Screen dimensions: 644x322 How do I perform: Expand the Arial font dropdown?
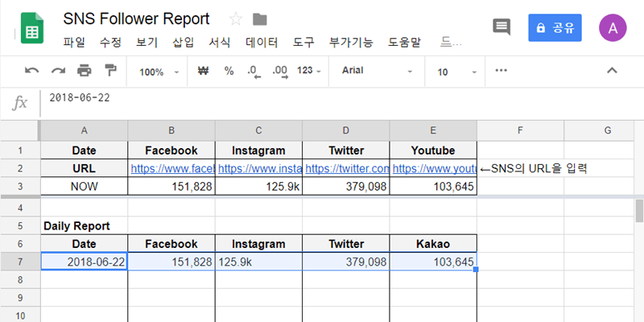click(x=377, y=72)
